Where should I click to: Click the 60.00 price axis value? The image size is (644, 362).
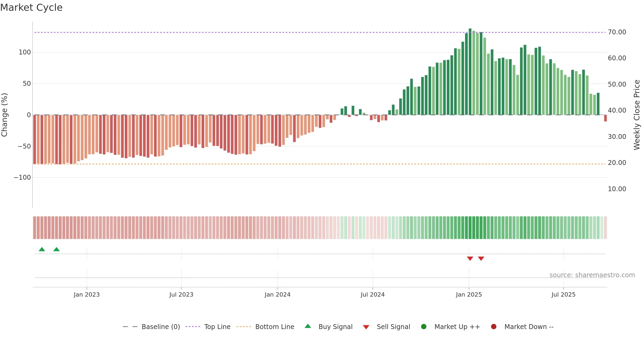coord(617,58)
